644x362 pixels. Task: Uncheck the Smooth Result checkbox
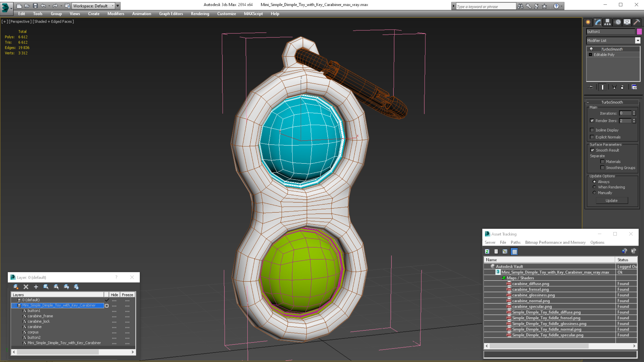(x=592, y=150)
